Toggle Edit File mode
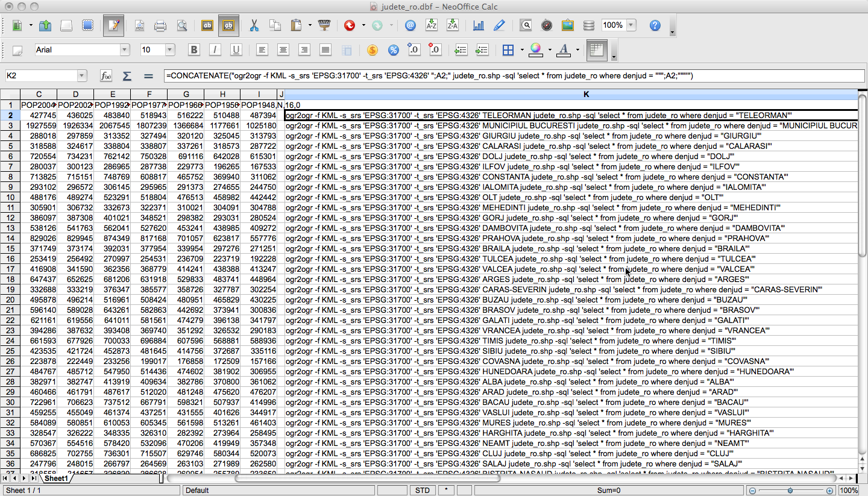 (x=113, y=25)
